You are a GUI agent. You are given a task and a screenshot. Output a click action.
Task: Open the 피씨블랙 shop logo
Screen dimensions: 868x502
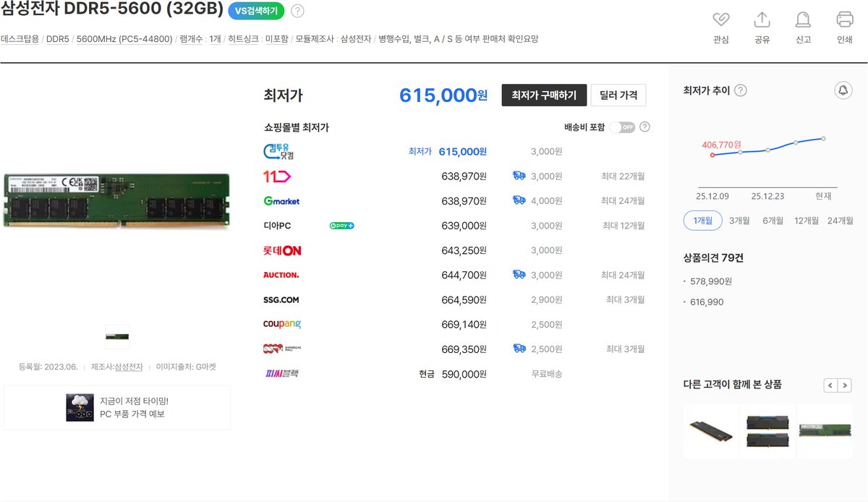point(281,374)
